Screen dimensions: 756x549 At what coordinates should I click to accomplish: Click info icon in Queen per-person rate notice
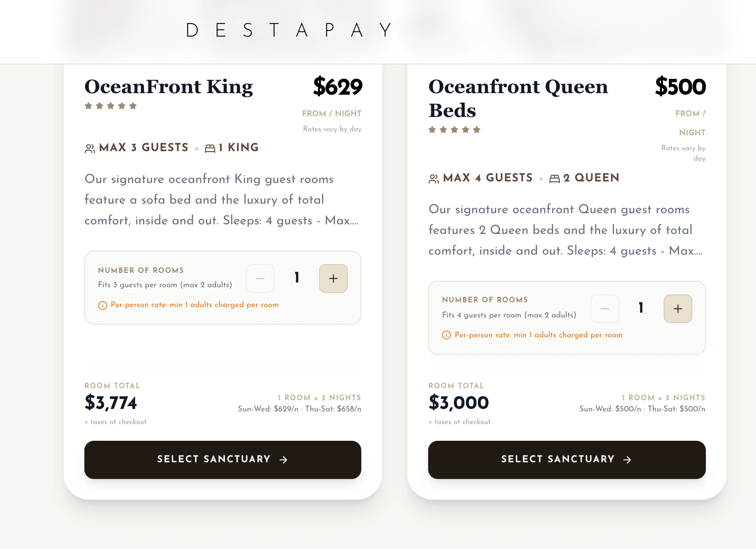coord(446,335)
